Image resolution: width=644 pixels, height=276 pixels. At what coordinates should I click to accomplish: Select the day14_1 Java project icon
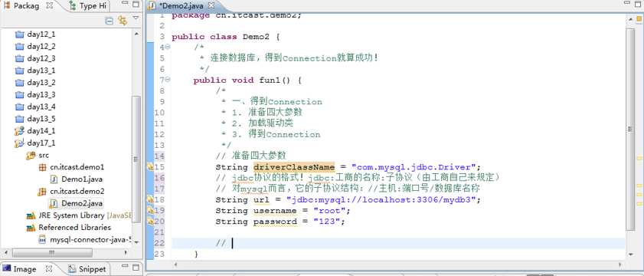pyautogui.click(x=19, y=131)
